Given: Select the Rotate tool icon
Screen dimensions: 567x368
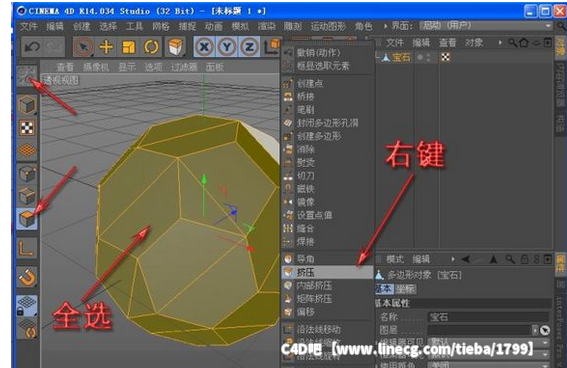Looking at the screenshot, I should coord(151,47).
